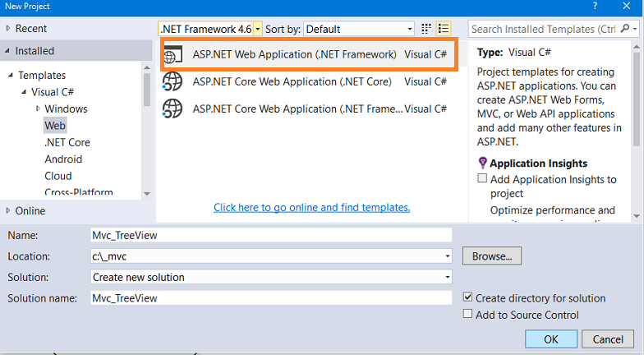This screenshot has height=355, width=644.
Task: Click the Solution name input field
Action: pyautogui.click(x=271, y=297)
